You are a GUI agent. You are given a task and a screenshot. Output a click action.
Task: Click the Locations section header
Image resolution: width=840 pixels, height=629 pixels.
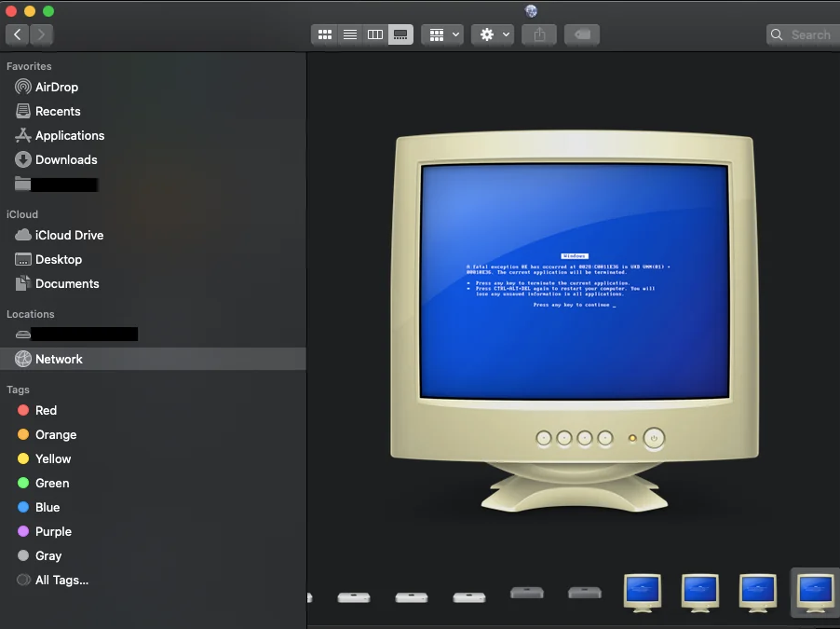tap(31, 314)
